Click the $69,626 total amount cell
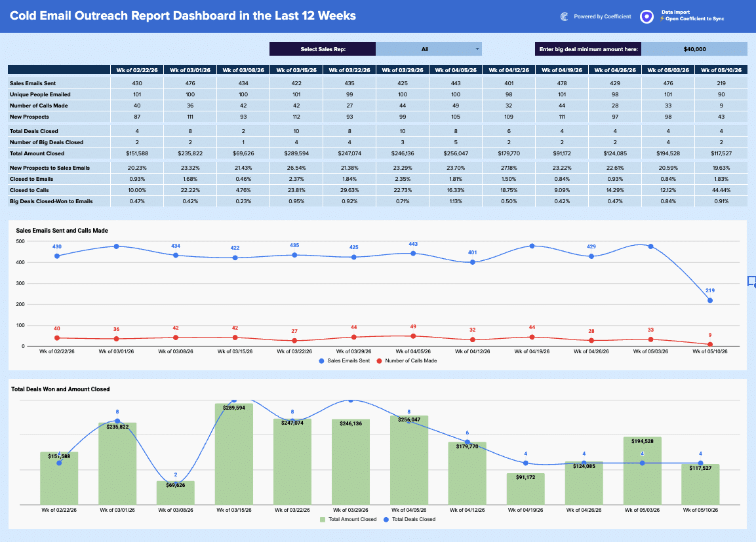 coord(243,153)
